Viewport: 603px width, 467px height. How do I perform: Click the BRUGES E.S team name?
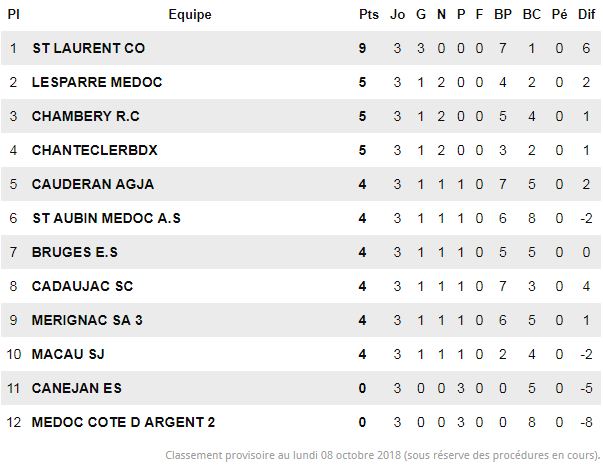[x=75, y=252]
